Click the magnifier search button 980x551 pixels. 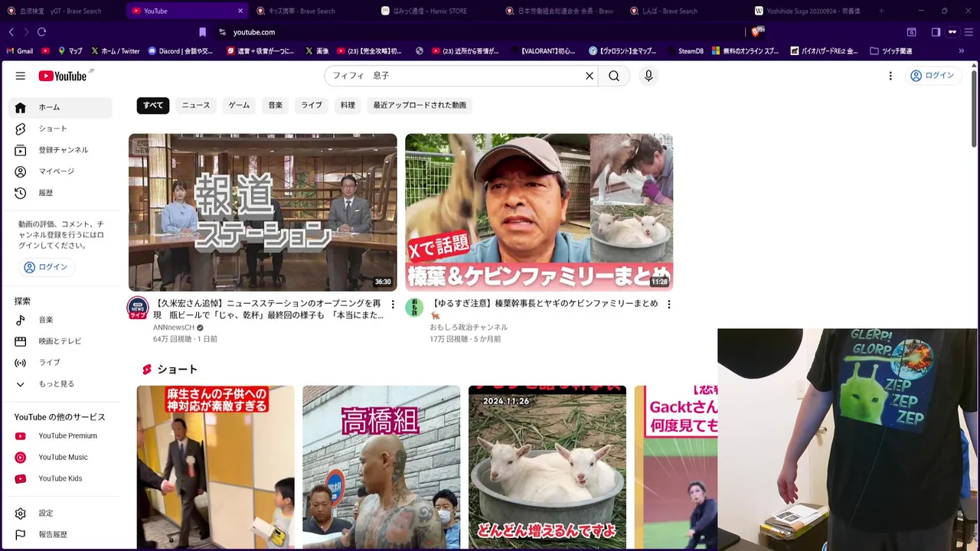pyautogui.click(x=614, y=76)
